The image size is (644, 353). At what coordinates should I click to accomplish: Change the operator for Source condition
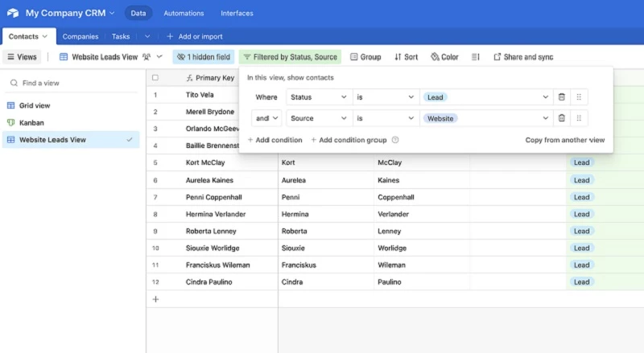click(386, 118)
